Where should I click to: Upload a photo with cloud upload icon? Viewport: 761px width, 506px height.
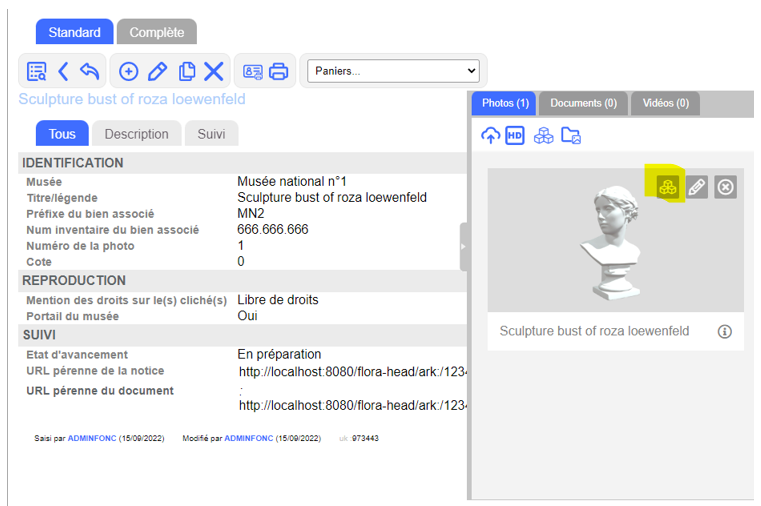point(490,136)
